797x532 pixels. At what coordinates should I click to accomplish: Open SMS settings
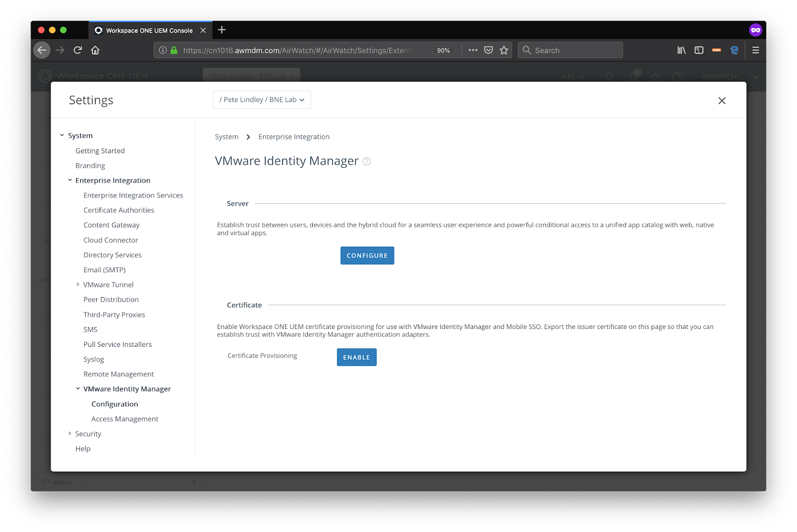click(x=90, y=329)
